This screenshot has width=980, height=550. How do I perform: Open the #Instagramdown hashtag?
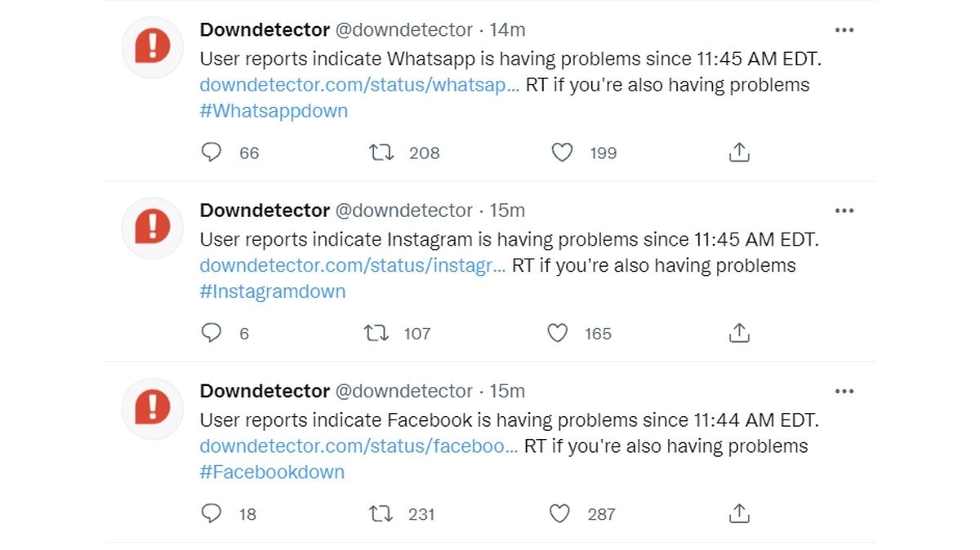click(x=272, y=291)
